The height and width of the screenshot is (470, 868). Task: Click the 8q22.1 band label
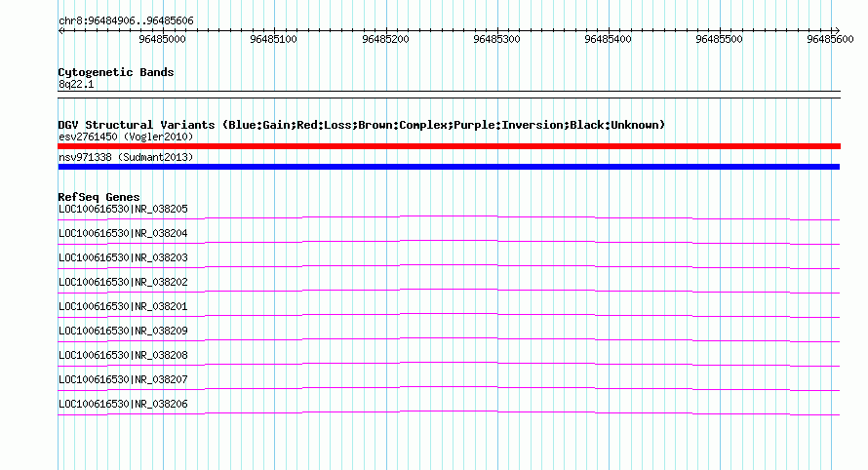tap(76, 84)
